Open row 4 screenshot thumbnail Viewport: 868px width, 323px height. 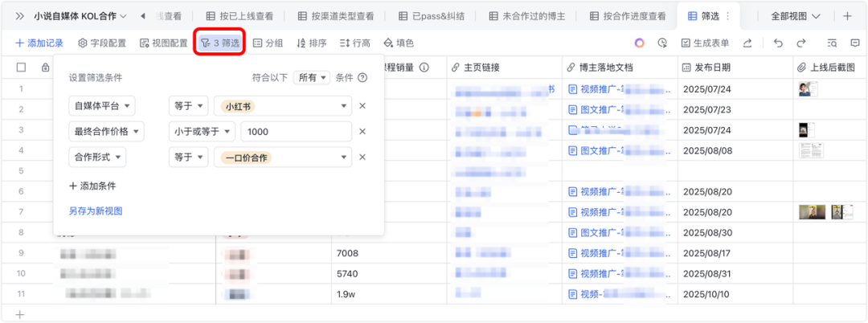tap(810, 150)
